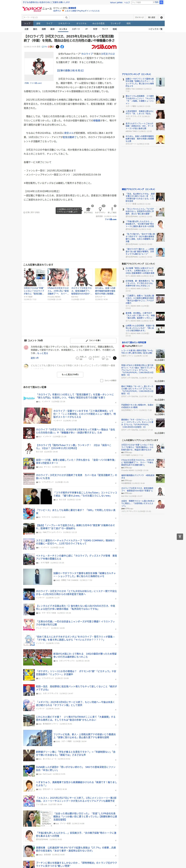The image size is (186, 868).
Task: Click the Yahoo! JAPAN News logo
Action: 37,9
